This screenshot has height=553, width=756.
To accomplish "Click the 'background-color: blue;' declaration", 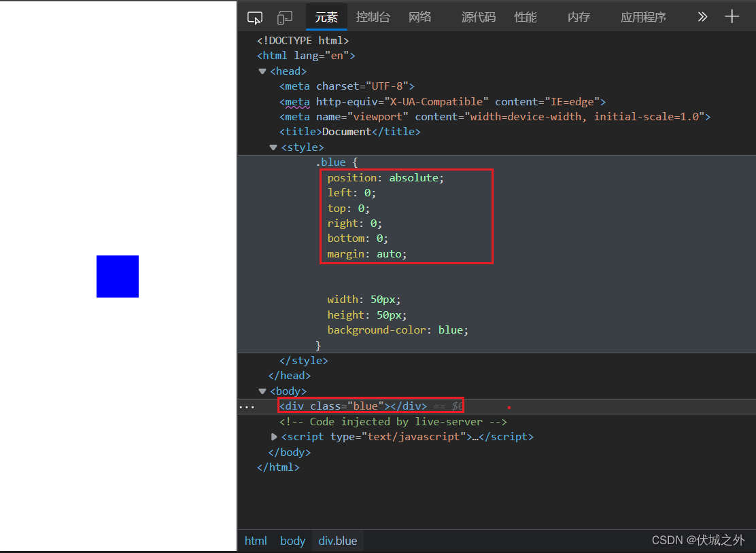I will (x=398, y=330).
